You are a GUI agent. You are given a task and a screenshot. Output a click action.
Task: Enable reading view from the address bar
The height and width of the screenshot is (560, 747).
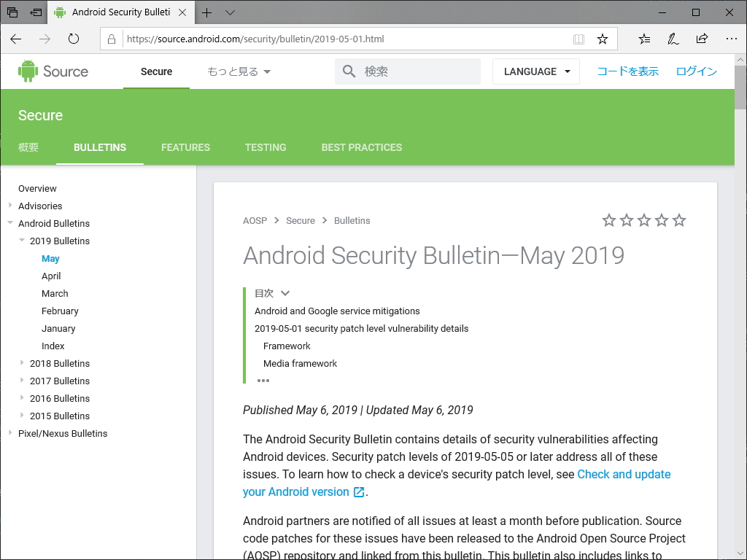click(578, 39)
